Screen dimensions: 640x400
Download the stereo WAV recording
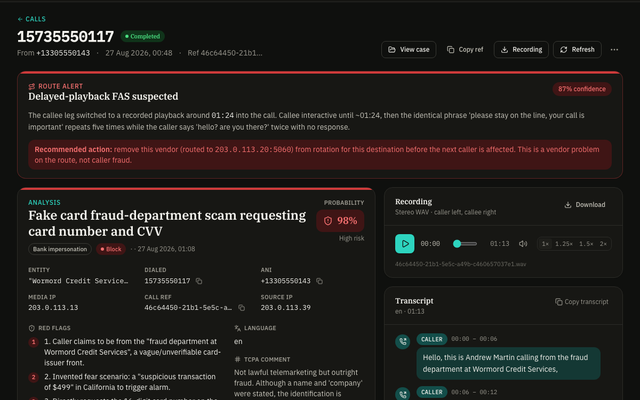coord(584,204)
